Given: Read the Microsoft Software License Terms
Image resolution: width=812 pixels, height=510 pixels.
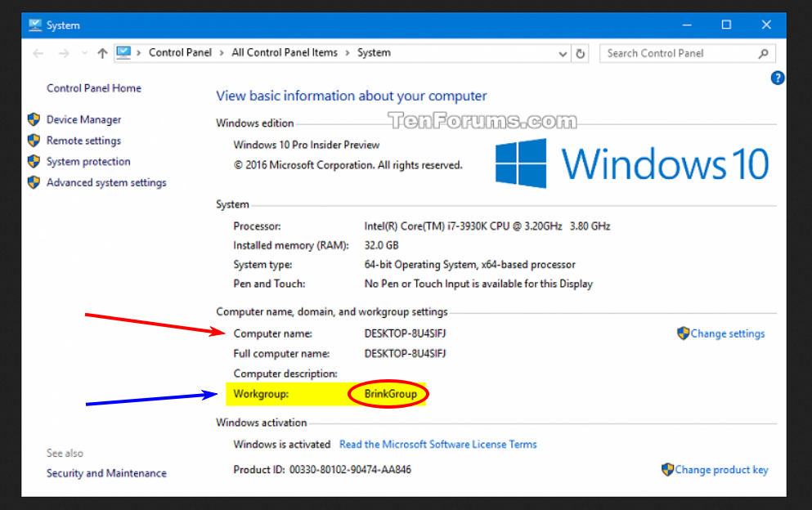Looking at the screenshot, I should 438,445.
